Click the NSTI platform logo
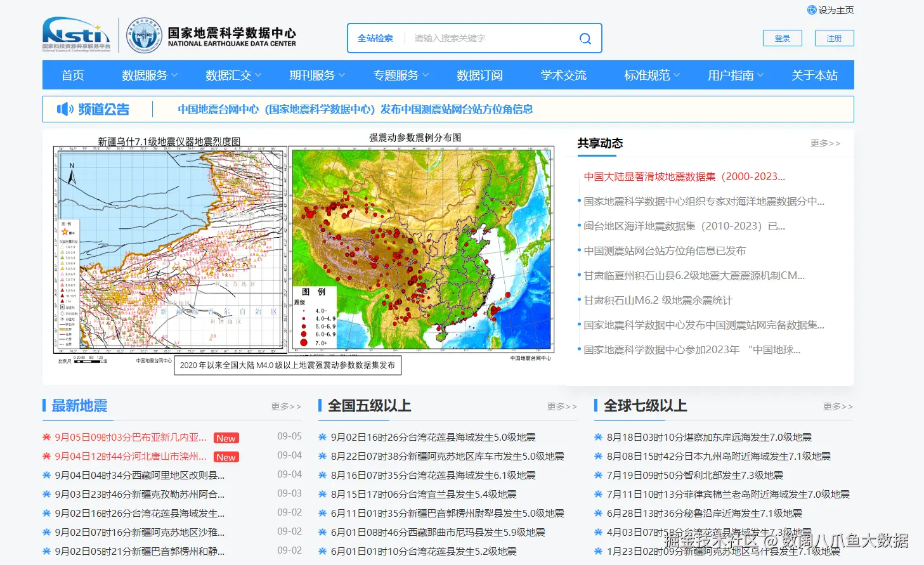The image size is (924, 565). (x=76, y=34)
